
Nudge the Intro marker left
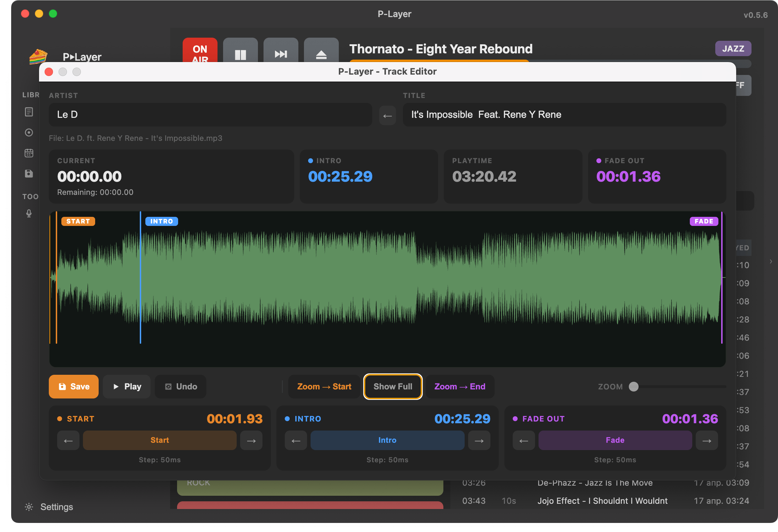click(296, 441)
